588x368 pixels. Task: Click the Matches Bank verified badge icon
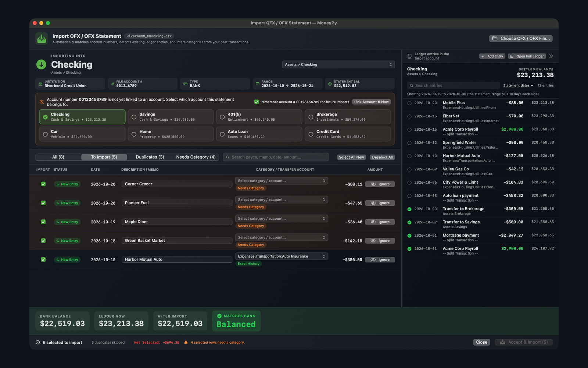tap(219, 316)
